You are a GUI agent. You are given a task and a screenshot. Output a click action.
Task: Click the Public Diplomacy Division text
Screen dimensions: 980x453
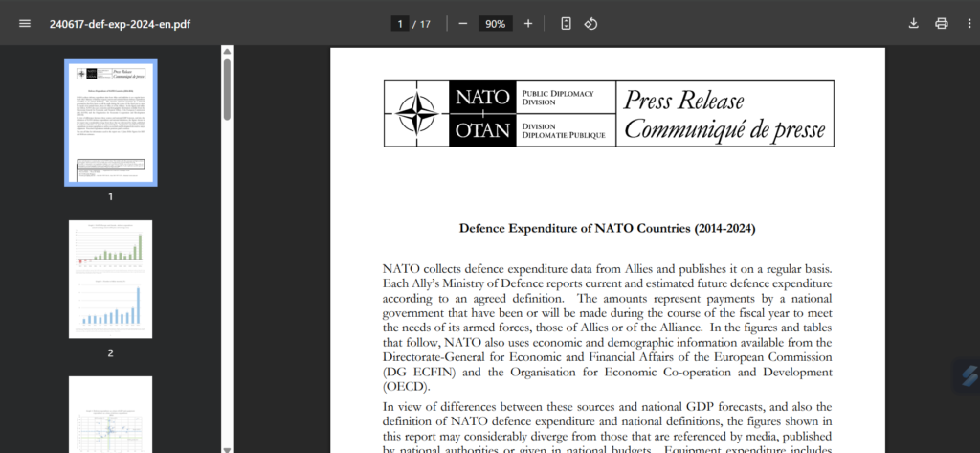pyautogui.click(x=558, y=97)
